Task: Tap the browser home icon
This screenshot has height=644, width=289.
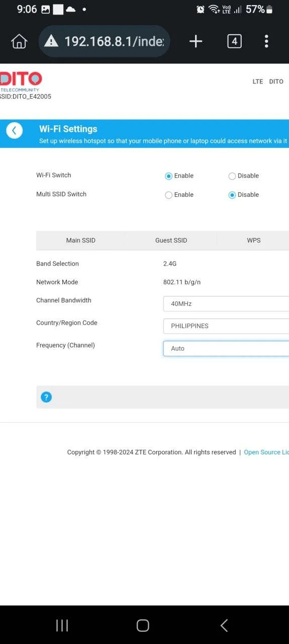Action: pyautogui.click(x=19, y=41)
